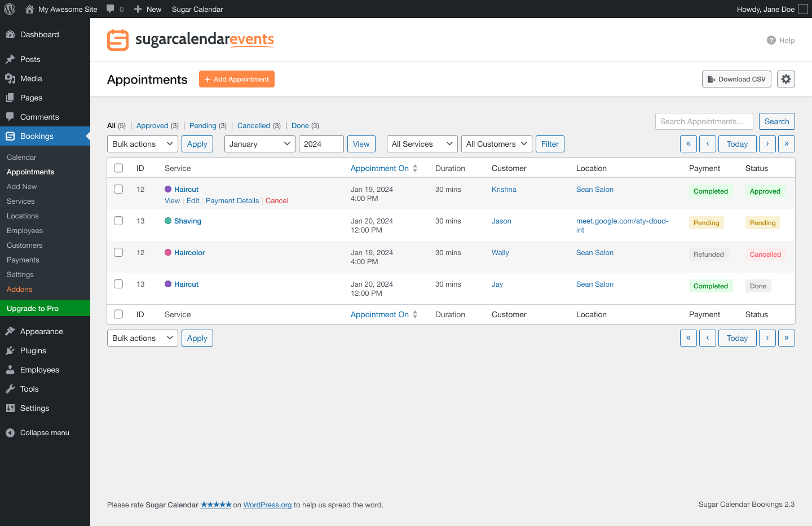Jump to first page using the double-left arrow

pos(688,143)
